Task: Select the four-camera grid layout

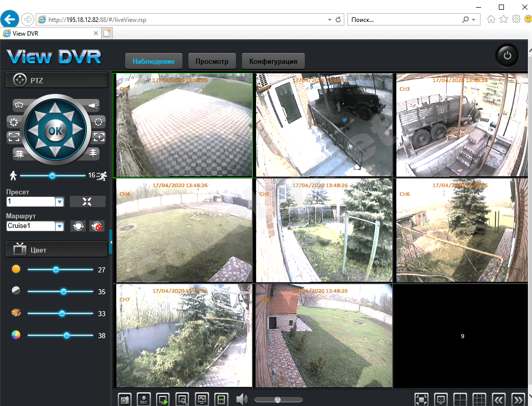Action: pos(461,399)
